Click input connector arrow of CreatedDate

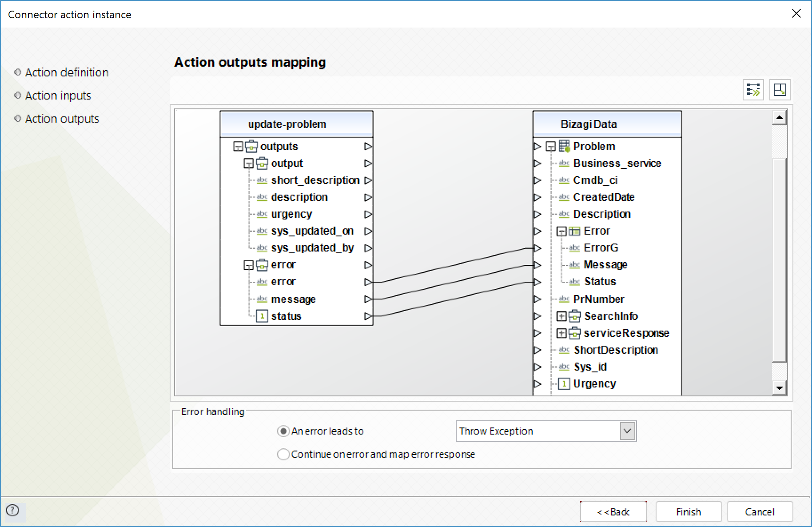coord(537,197)
